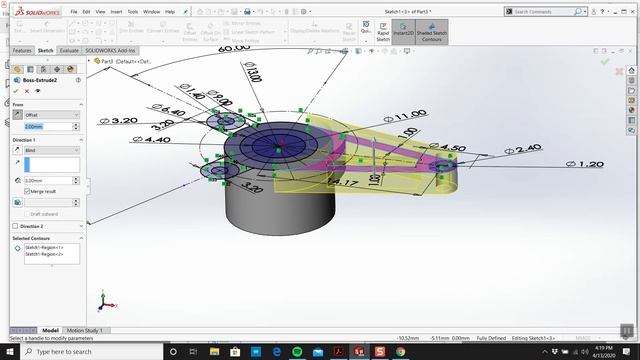Viewport: 640px width, 360px height.
Task: Open the View menu
Action: [100, 12]
